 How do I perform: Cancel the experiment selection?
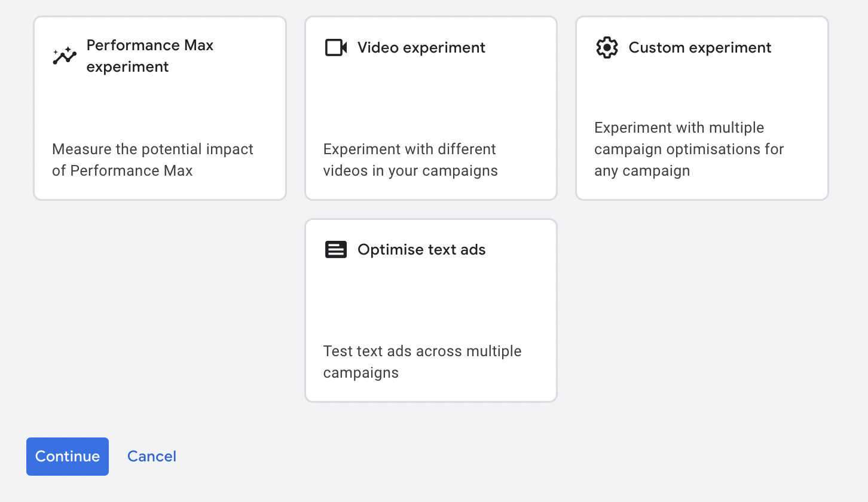[152, 457]
